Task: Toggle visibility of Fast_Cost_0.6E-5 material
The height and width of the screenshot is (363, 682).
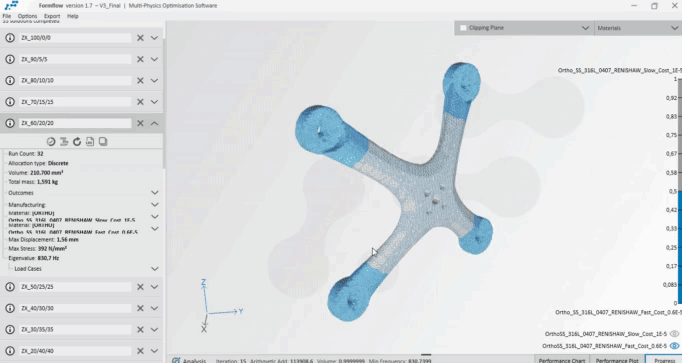Action: click(674, 346)
